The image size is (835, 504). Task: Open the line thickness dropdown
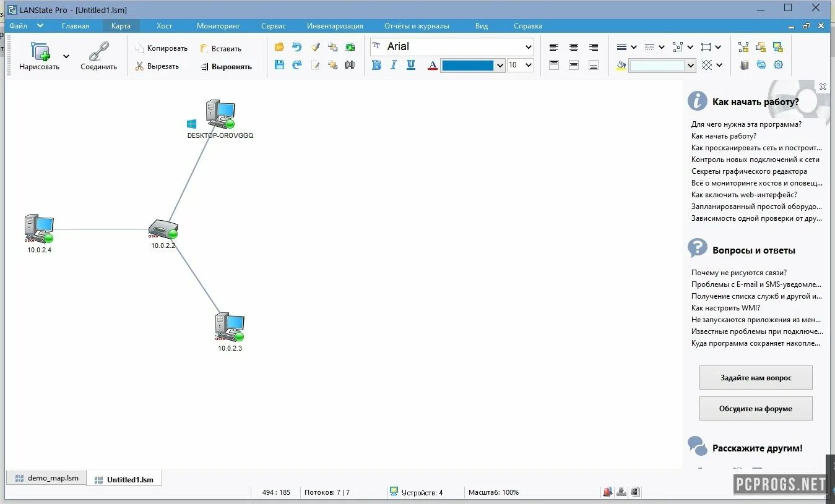click(x=633, y=47)
